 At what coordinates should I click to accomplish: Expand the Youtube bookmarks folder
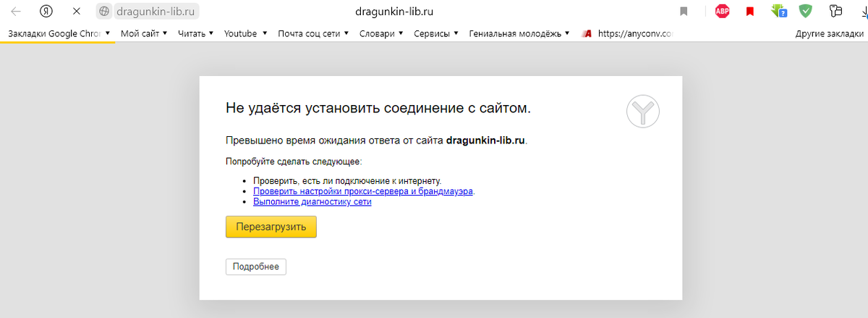click(x=246, y=33)
